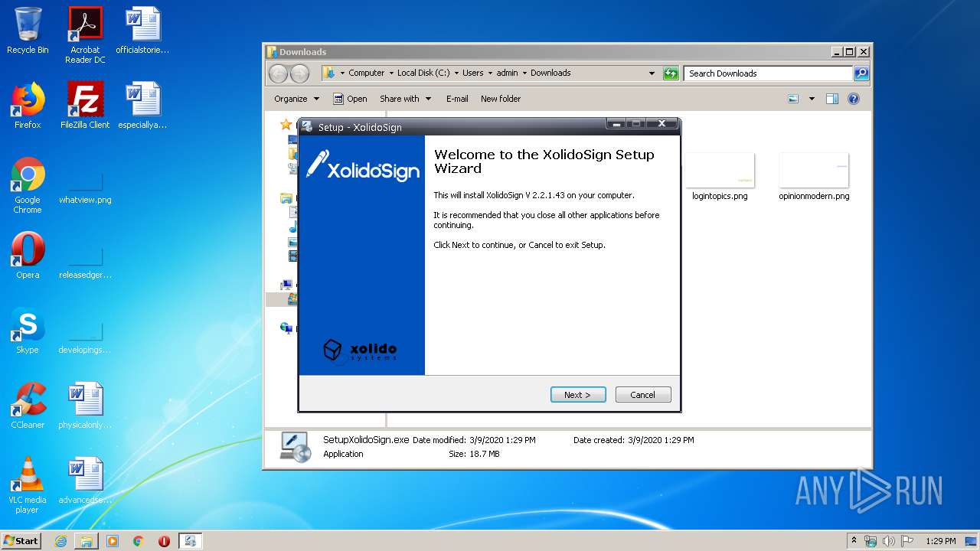Open the Organize menu in Explorer
The image size is (980, 551).
tap(296, 99)
